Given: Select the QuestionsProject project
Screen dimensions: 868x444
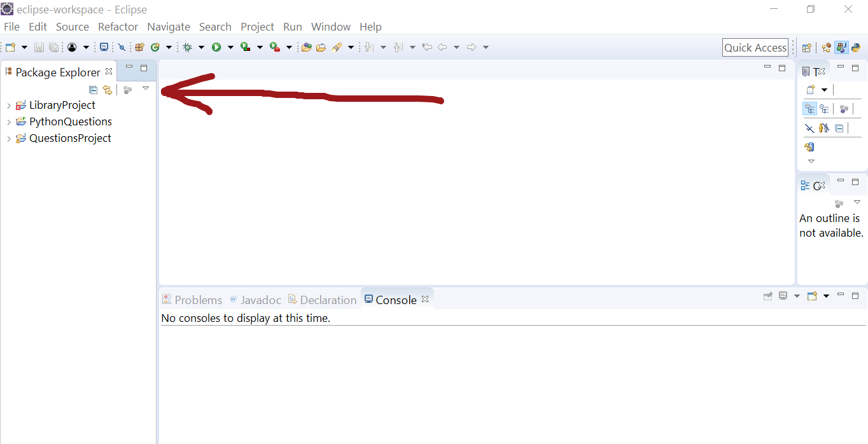Looking at the screenshot, I should [x=70, y=138].
